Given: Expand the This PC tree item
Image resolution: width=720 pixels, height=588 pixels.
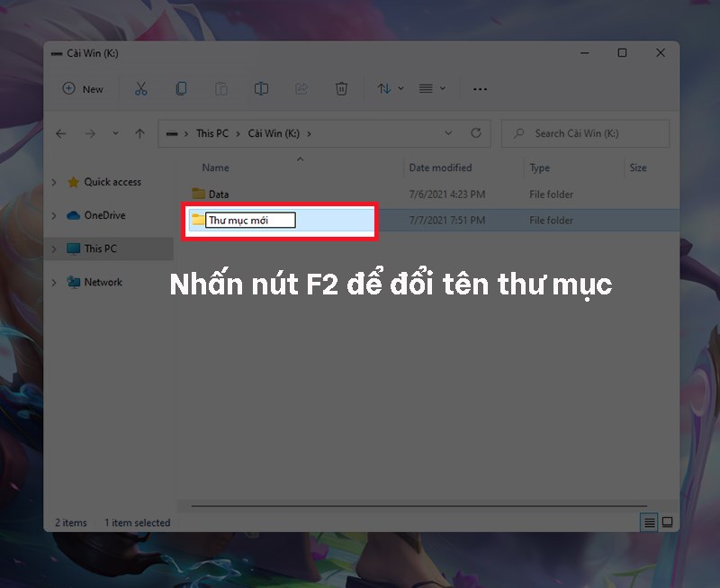Looking at the screenshot, I should point(54,249).
